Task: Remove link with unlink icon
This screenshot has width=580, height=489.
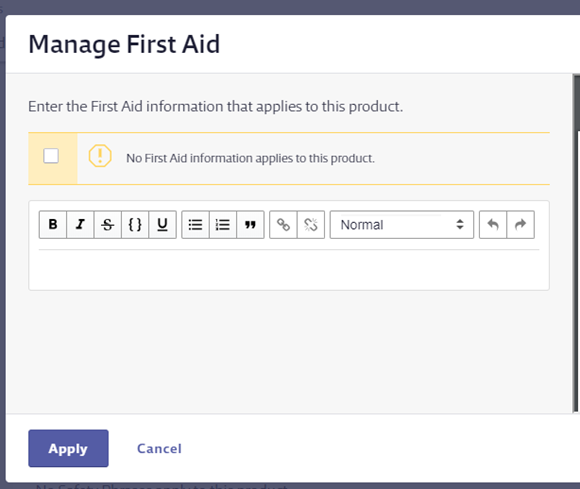Action: click(x=311, y=225)
